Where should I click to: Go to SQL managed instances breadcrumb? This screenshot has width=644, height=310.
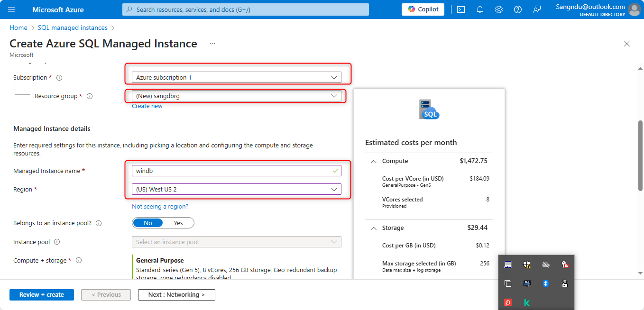click(x=73, y=28)
